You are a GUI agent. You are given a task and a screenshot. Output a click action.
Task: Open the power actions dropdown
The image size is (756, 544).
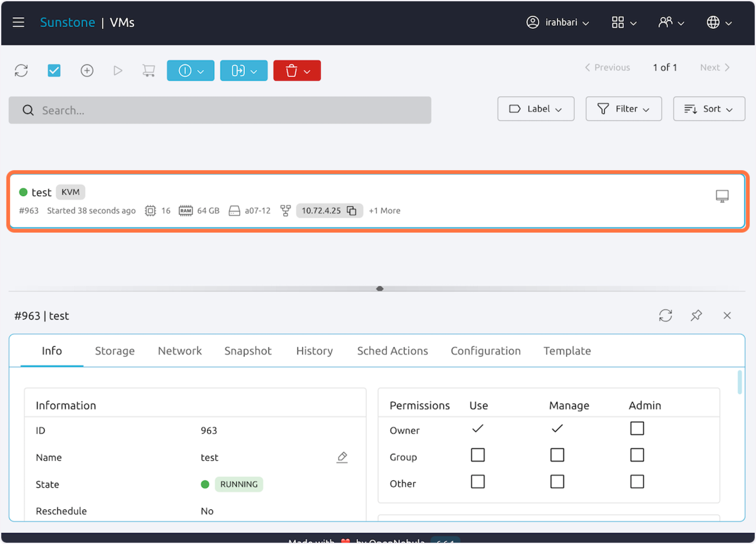191,71
